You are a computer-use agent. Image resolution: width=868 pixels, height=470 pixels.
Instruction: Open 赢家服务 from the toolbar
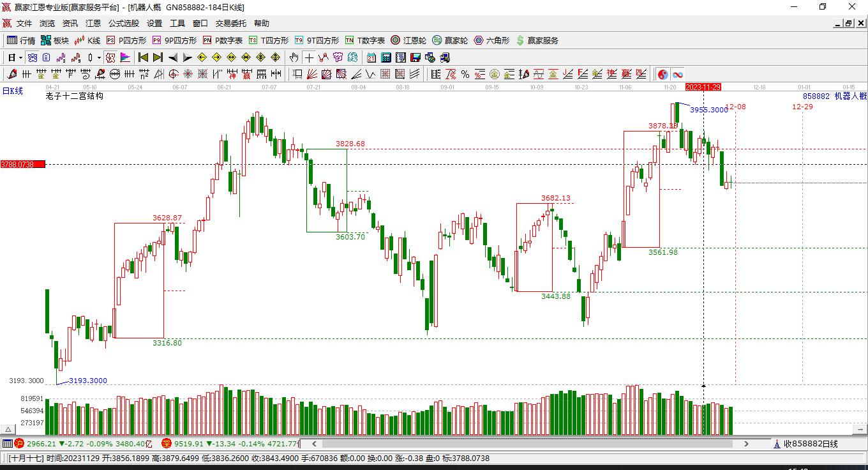pyautogui.click(x=537, y=40)
